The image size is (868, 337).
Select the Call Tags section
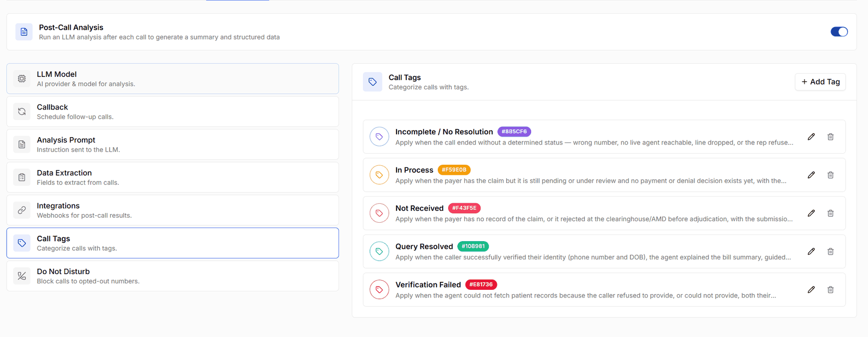(173, 243)
